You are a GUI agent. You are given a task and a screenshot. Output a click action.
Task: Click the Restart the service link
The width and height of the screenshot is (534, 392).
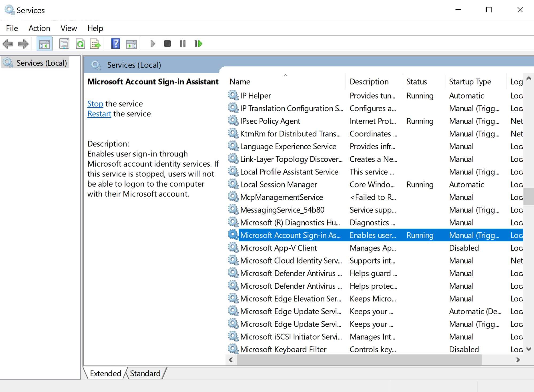tap(99, 114)
